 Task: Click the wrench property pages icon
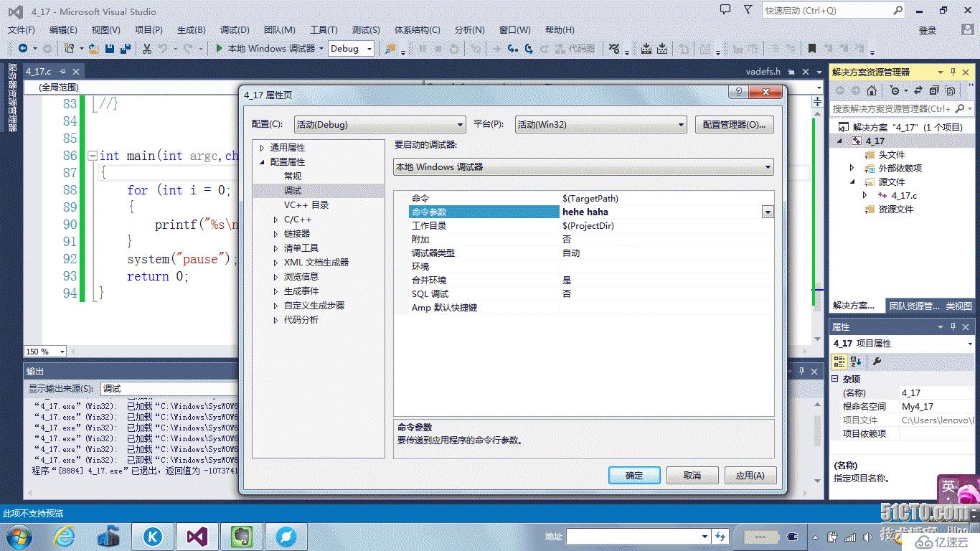pyautogui.click(x=877, y=362)
